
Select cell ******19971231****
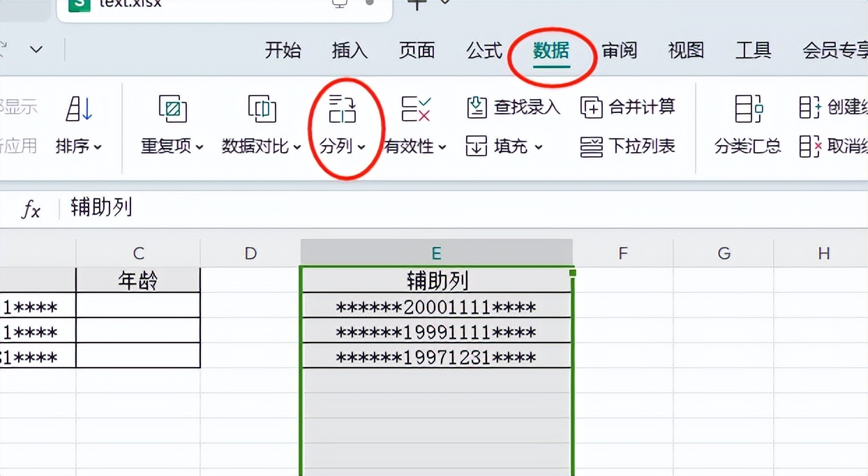[x=437, y=356]
